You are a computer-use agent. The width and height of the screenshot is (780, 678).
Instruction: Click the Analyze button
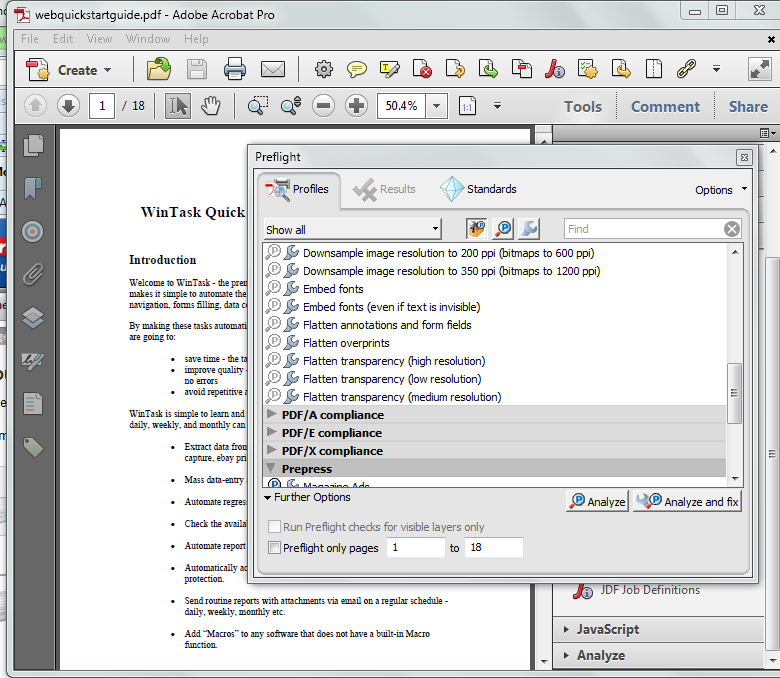tap(598, 501)
